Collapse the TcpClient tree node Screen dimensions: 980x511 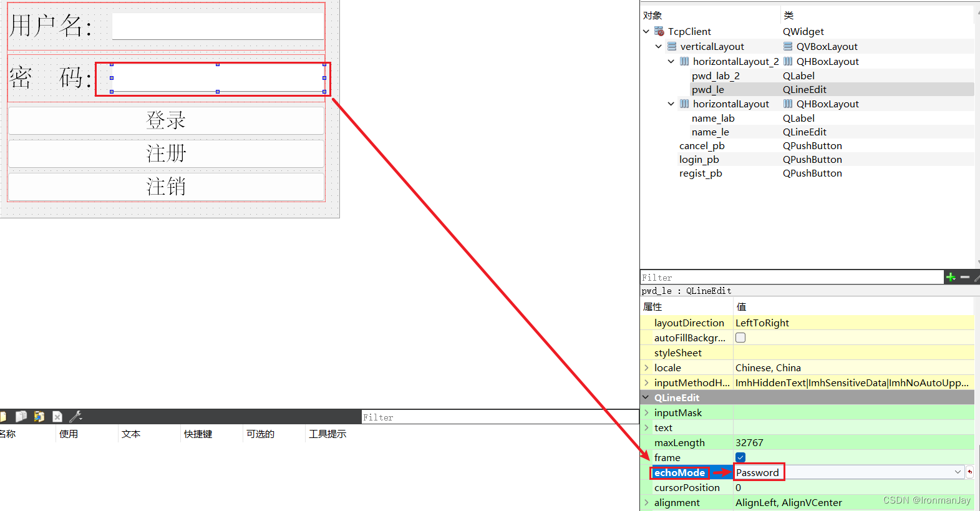coord(646,31)
